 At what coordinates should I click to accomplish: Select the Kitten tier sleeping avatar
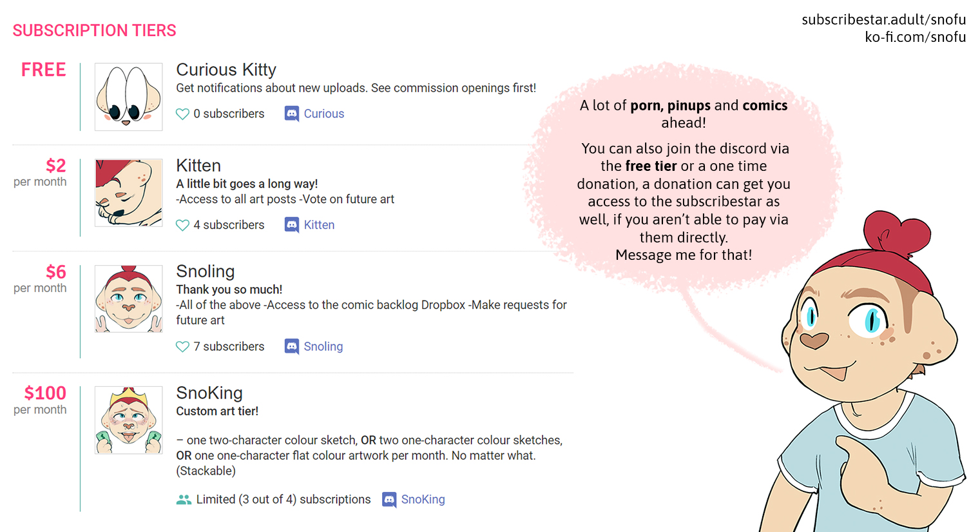(x=128, y=193)
